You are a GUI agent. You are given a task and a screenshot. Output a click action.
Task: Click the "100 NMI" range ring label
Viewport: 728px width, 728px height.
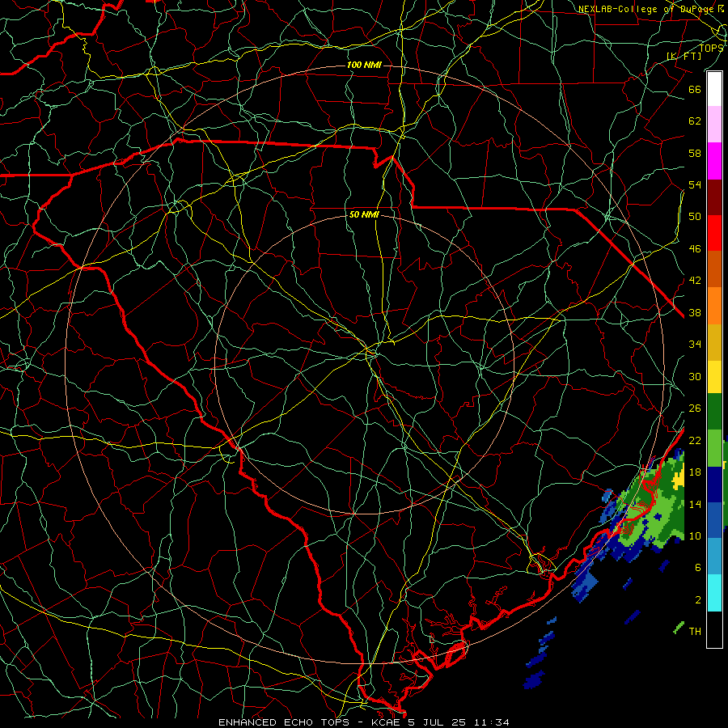[x=364, y=65]
